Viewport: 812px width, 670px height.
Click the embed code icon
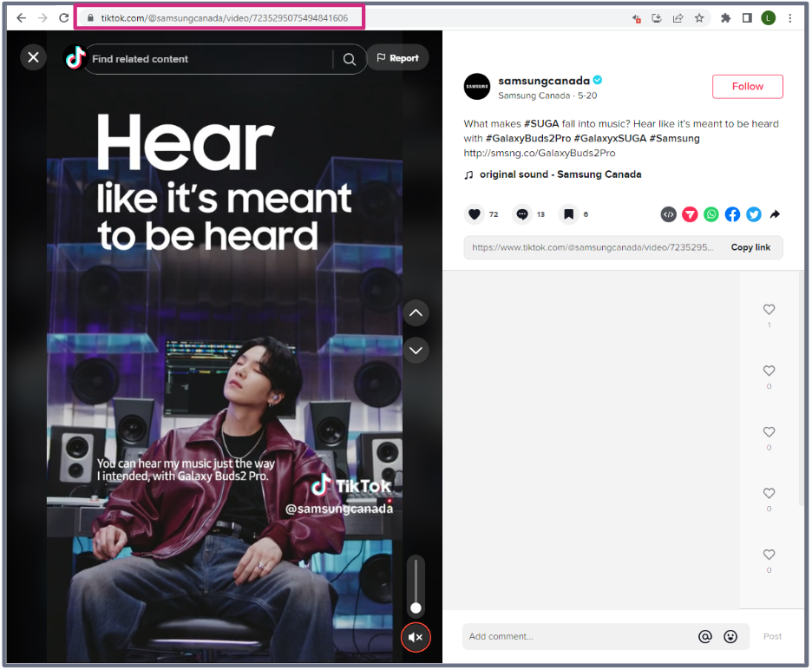pos(668,214)
